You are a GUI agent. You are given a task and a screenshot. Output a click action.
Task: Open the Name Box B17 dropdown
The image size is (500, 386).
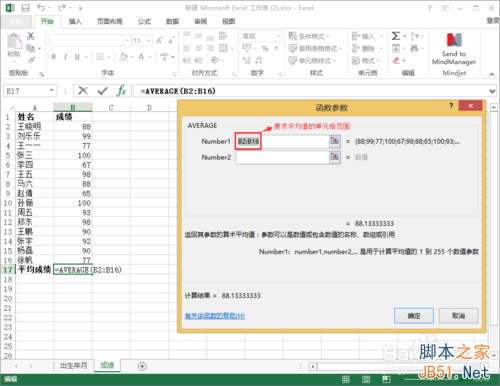click(x=52, y=90)
